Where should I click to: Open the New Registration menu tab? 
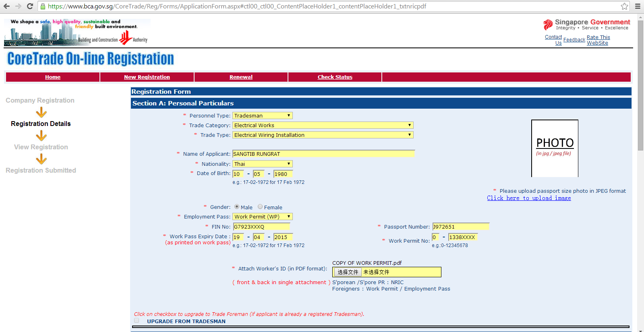pos(147,77)
